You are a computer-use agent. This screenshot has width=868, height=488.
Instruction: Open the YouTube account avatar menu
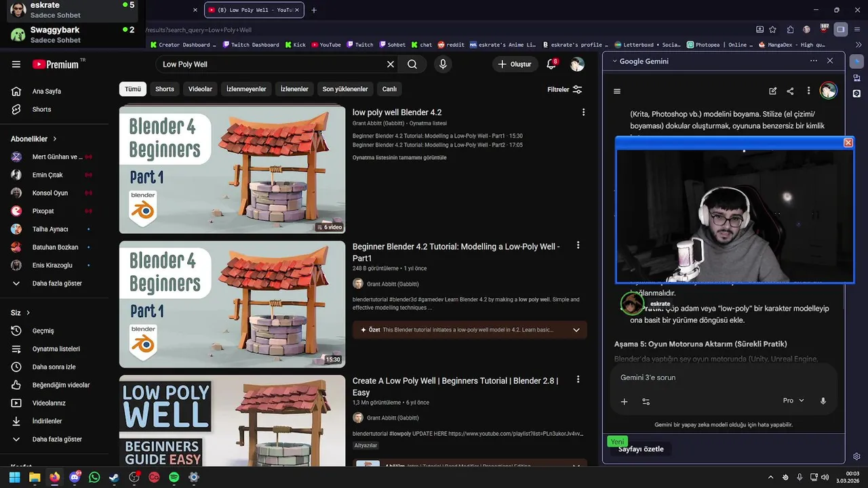click(577, 64)
